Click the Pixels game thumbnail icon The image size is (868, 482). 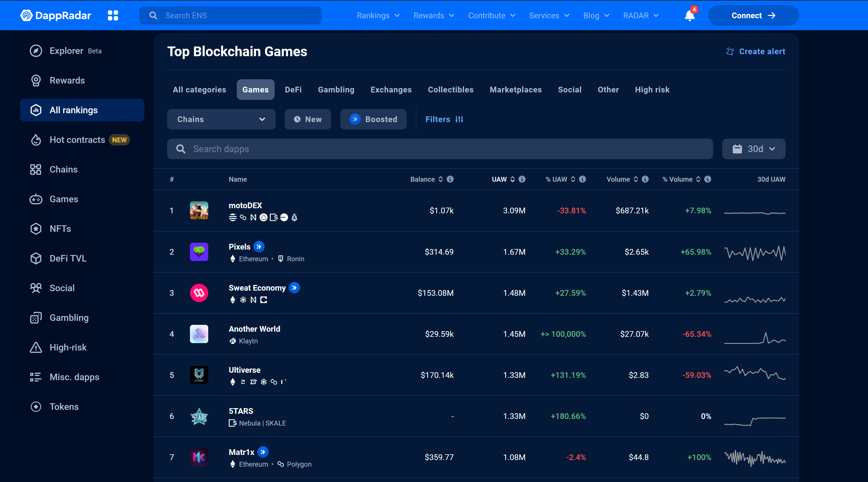click(199, 252)
